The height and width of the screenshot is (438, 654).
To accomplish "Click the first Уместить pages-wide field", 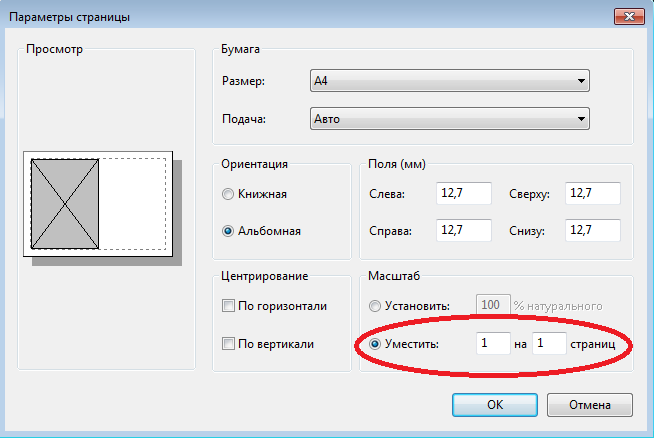I will point(493,344).
